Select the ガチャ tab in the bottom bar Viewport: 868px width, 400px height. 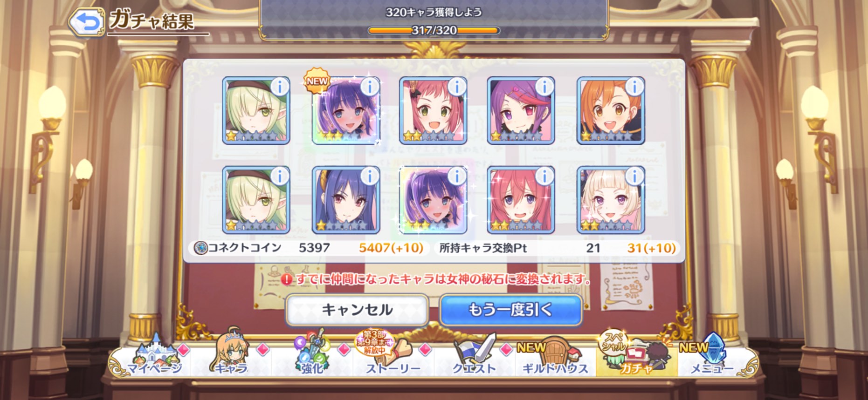point(636,353)
